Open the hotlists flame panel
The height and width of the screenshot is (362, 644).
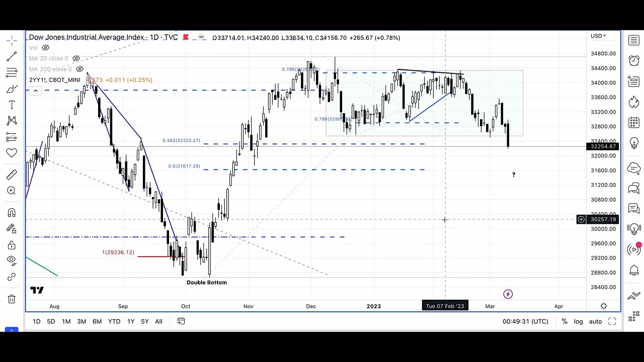pos(634,102)
